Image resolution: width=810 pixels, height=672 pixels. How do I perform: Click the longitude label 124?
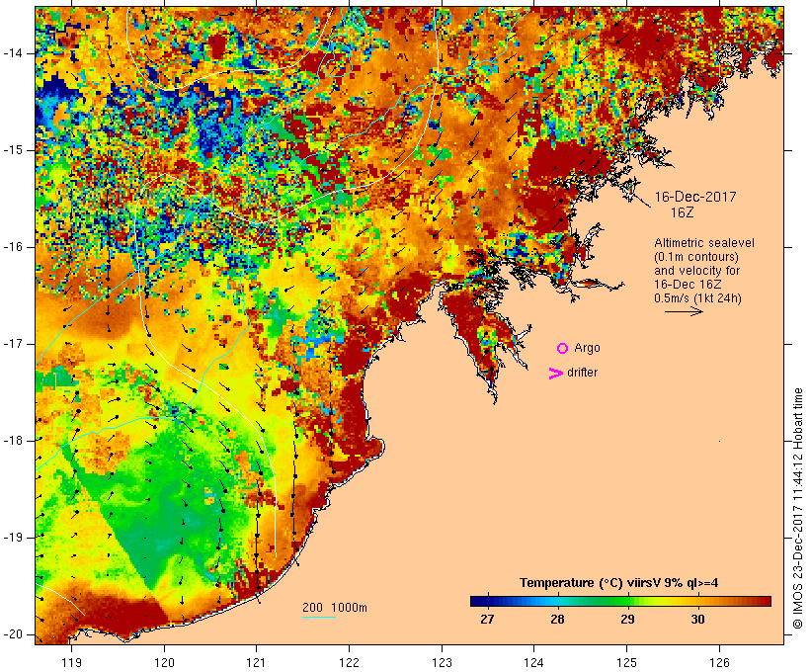[x=533, y=663]
